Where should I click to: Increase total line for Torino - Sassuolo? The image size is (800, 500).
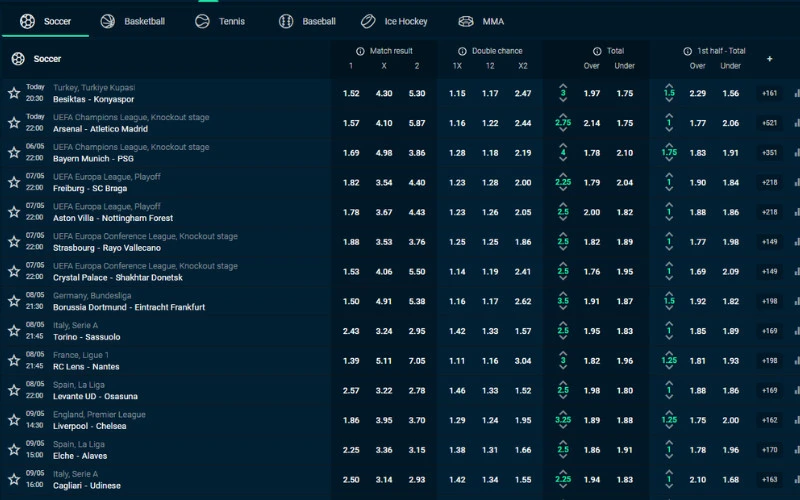coord(563,324)
